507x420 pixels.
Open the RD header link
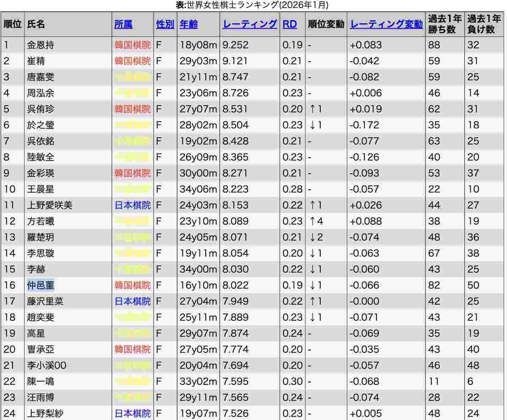pyautogui.click(x=289, y=24)
